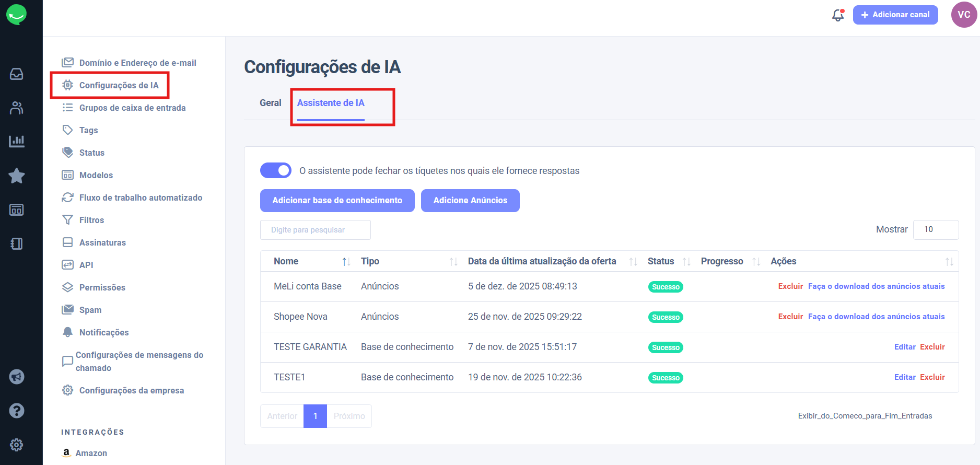Image resolution: width=980 pixels, height=465 pixels.
Task: Open Grupos de caixa de entrada menu
Action: pos(132,108)
